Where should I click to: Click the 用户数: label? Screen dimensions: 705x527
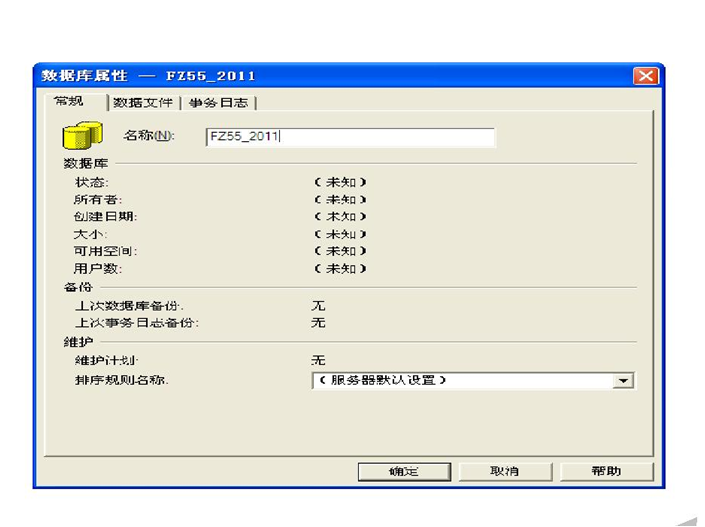coord(98,268)
